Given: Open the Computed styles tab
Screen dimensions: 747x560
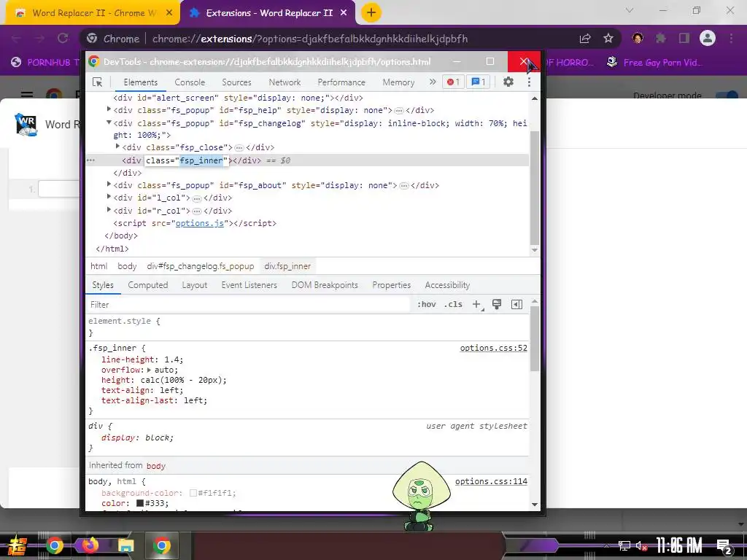Looking at the screenshot, I should (x=147, y=285).
